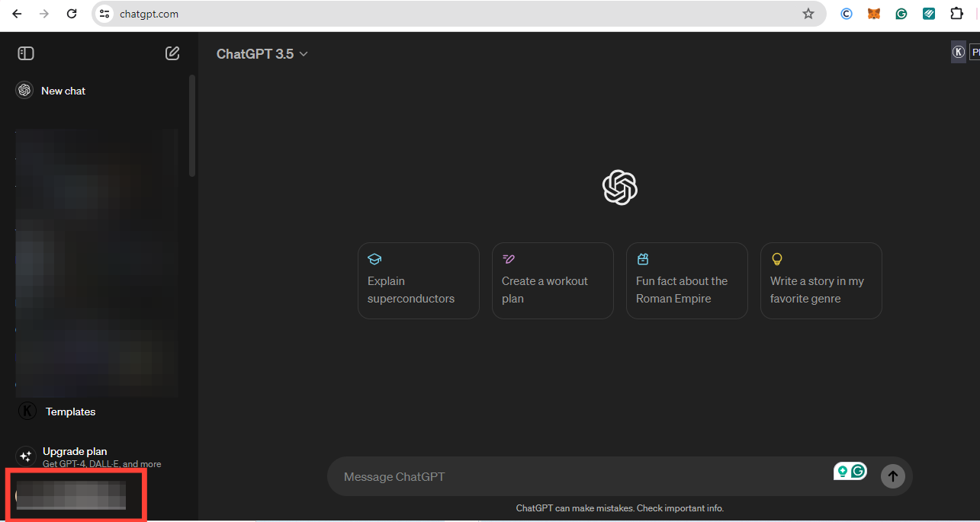Bookmark this page with the star icon
The height and width of the screenshot is (522, 980).
click(x=808, y=14)
